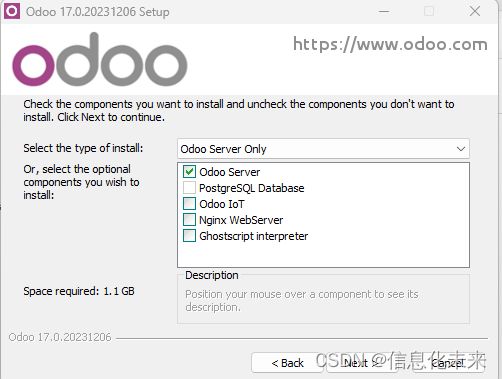Minimize the Odoo Setup window
Image resolution: width=502 pixels, height=379 pixels.
tap(384, 11)
